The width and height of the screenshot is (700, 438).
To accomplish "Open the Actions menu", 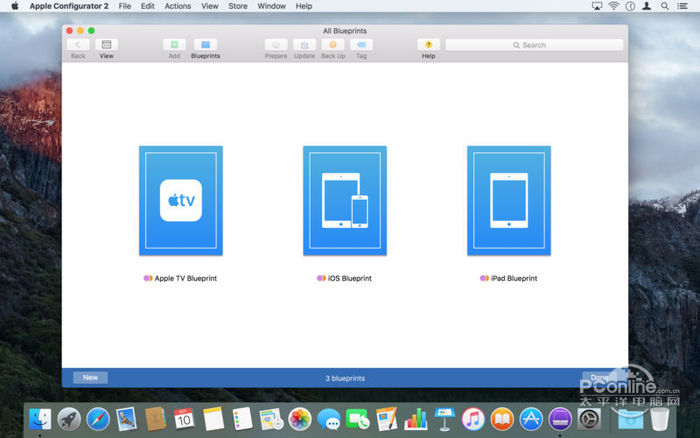I will pos(177,6).
